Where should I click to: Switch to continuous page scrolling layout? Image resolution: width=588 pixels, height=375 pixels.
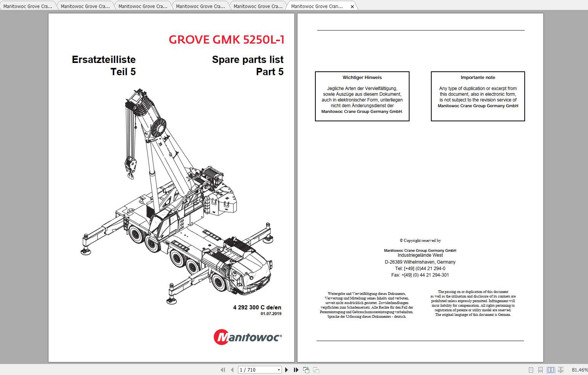[540, 370]
